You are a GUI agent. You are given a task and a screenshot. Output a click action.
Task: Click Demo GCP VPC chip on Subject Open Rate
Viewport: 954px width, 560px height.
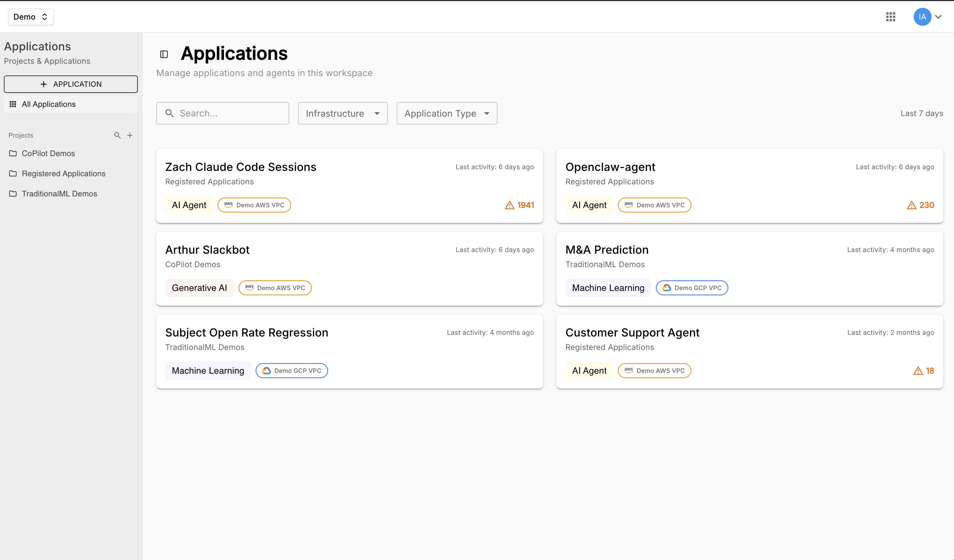tap(291, 371)
